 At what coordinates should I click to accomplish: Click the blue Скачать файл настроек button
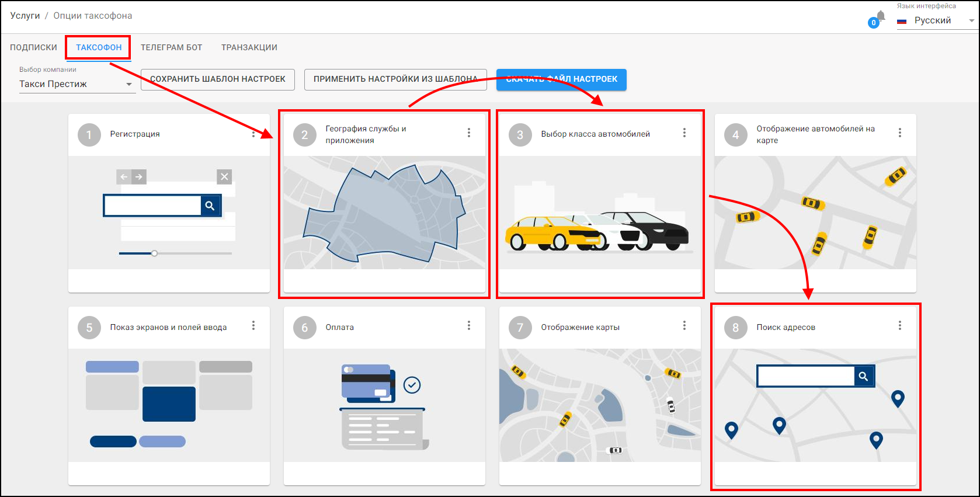pos(561,79)
